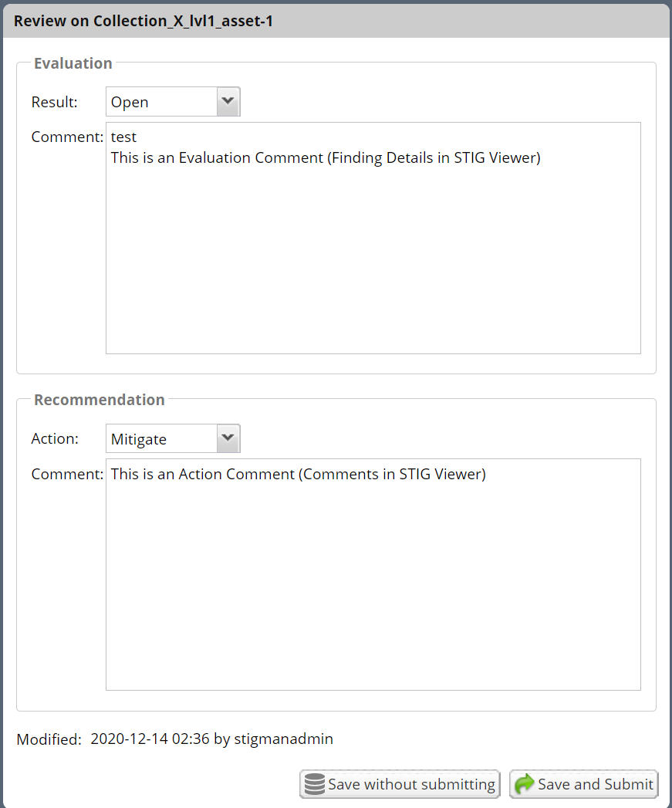Click the Recommendation section header label
Image resolution: width=672 pixels, height=808 pixels.
[100, 400]
